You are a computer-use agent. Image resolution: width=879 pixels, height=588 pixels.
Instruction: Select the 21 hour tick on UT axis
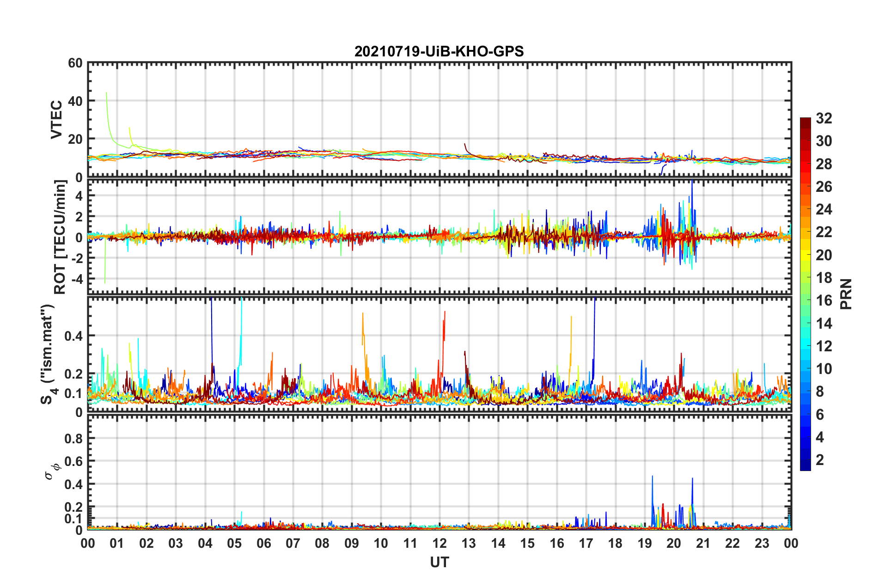click(703, 544)
